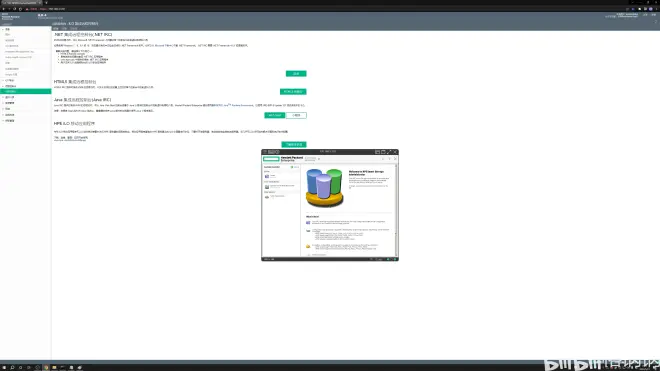Click the full-screen diagonal arrows icon in remote console title bar
Screen dimensions: 660x371
389,152
